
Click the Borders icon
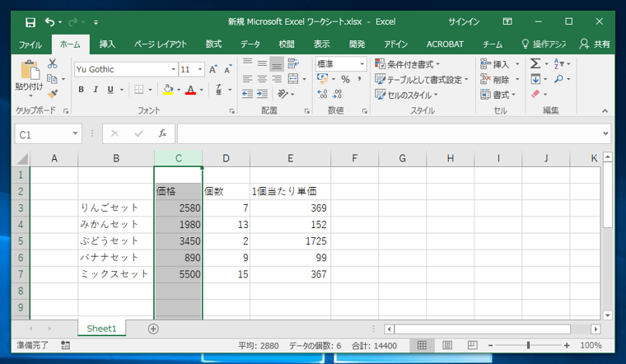[139, 90]
